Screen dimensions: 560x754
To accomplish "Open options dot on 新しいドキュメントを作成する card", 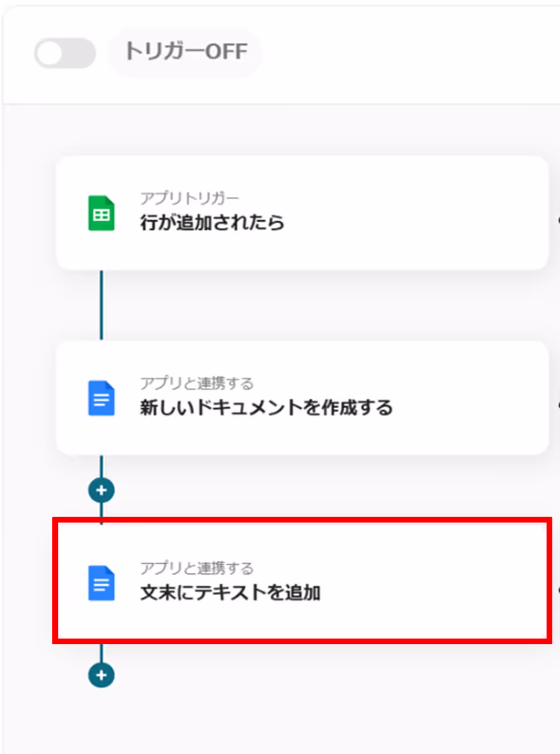I will tap(558, 405).
